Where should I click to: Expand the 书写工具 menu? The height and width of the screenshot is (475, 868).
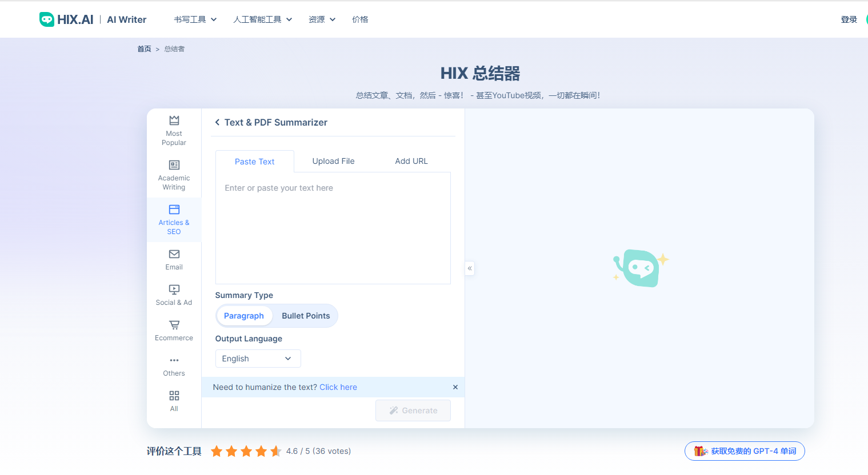[x=195, y=19]
